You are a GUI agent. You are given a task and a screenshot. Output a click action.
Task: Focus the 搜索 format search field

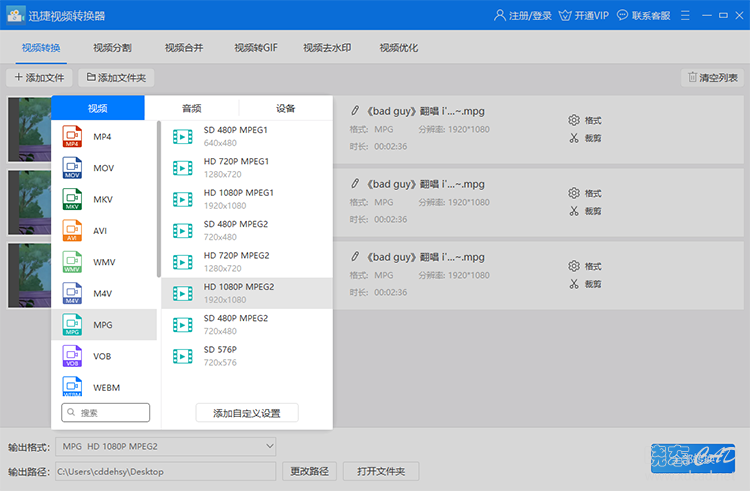[x=105, y=413]
